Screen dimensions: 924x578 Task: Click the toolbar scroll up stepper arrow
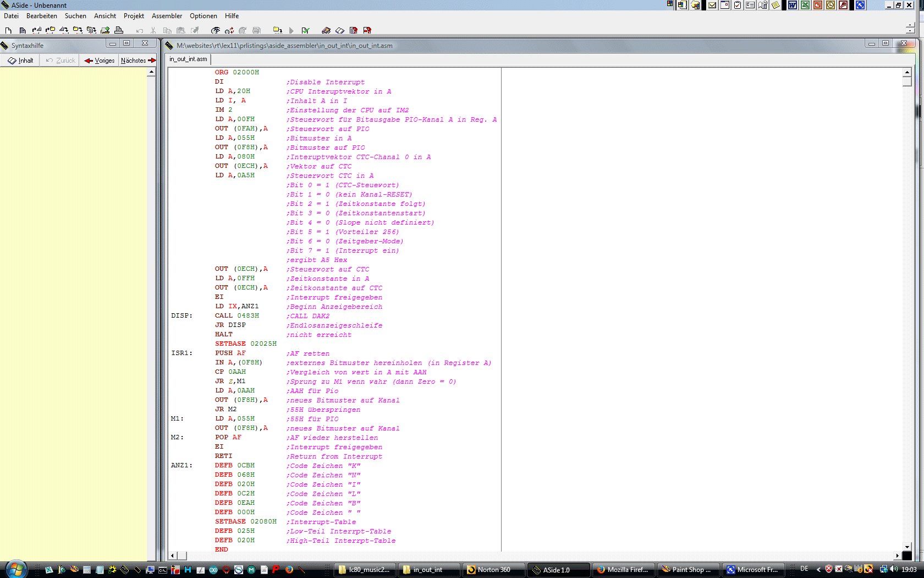coord(910,25)
